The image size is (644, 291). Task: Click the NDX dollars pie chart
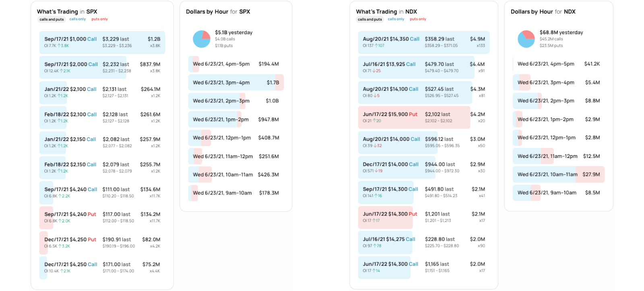point(526,39)
